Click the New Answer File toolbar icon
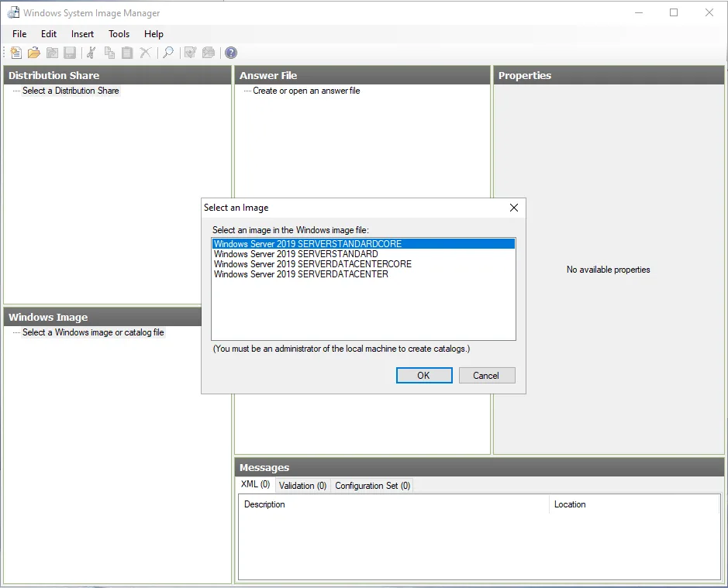 [16, 53]
